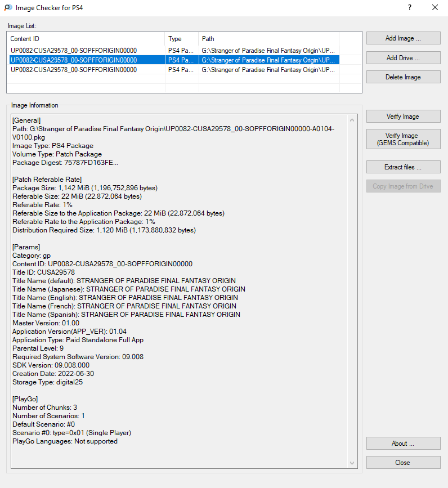448x488 pixels.
Task: Click the Image Checker app icon in title bar
Action: pyautogui.click(x=8, y=7)
